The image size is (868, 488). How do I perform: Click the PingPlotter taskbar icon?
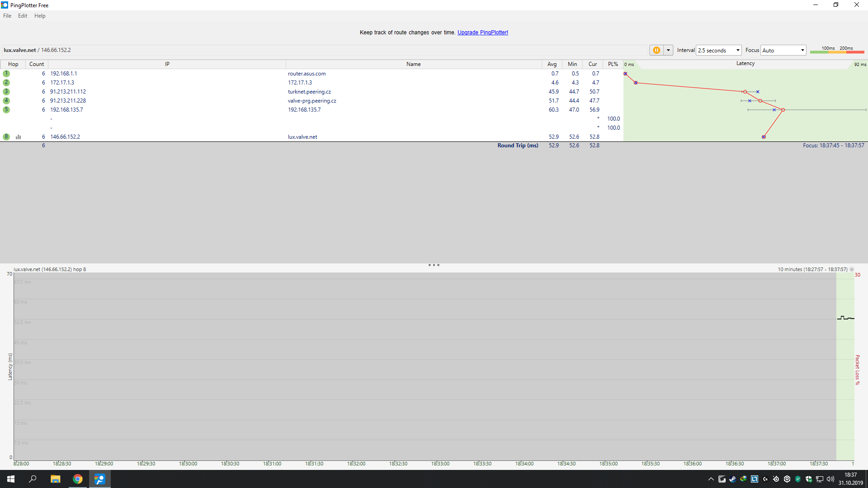pos(99,479)
